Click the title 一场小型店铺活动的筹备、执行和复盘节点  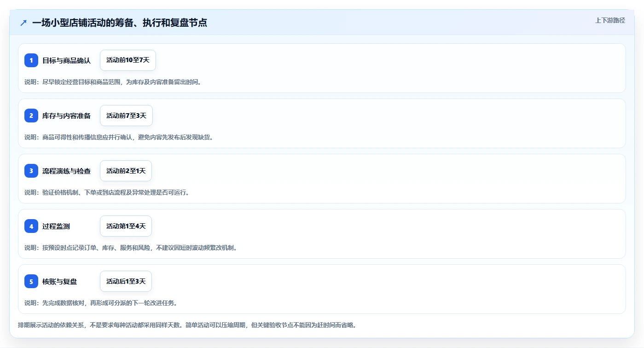[120, 23]
